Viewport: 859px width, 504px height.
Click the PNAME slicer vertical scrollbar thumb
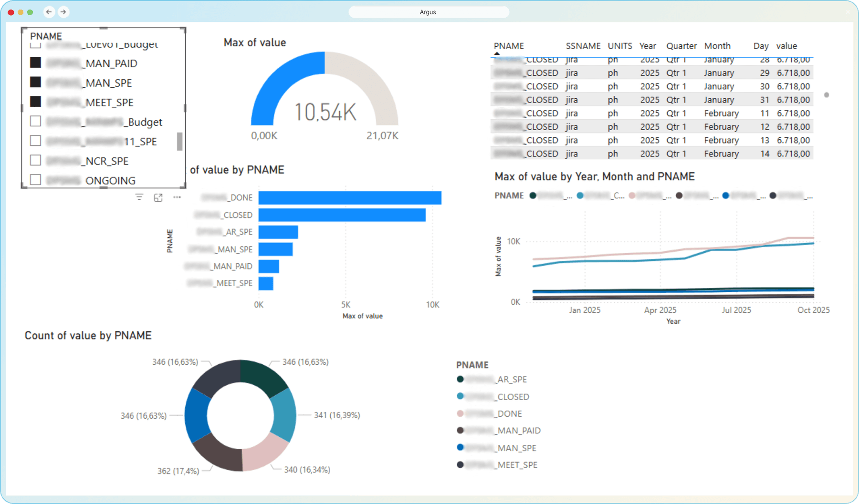pos(179,142)
